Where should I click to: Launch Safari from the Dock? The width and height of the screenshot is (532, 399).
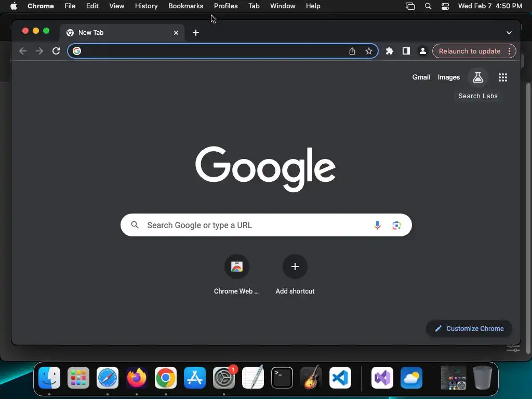(108, 378)
